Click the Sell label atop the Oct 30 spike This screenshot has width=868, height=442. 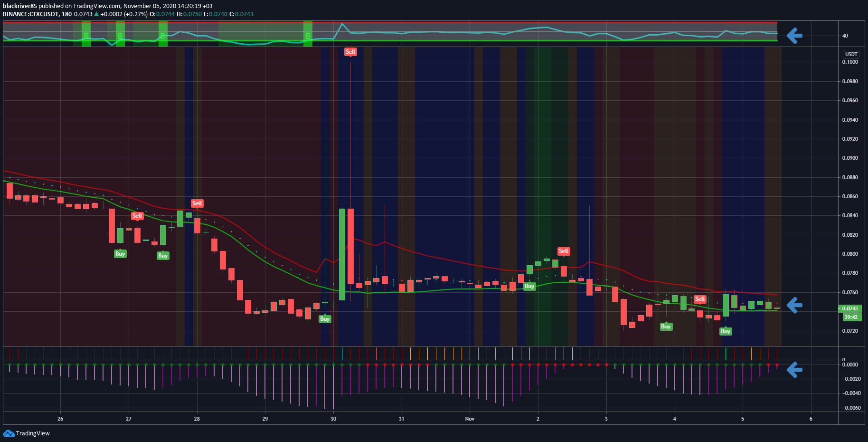tap(350, 52)
